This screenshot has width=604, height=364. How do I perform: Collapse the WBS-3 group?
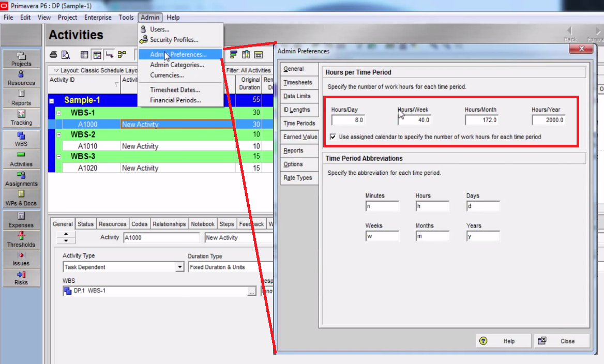click(58, 157)
